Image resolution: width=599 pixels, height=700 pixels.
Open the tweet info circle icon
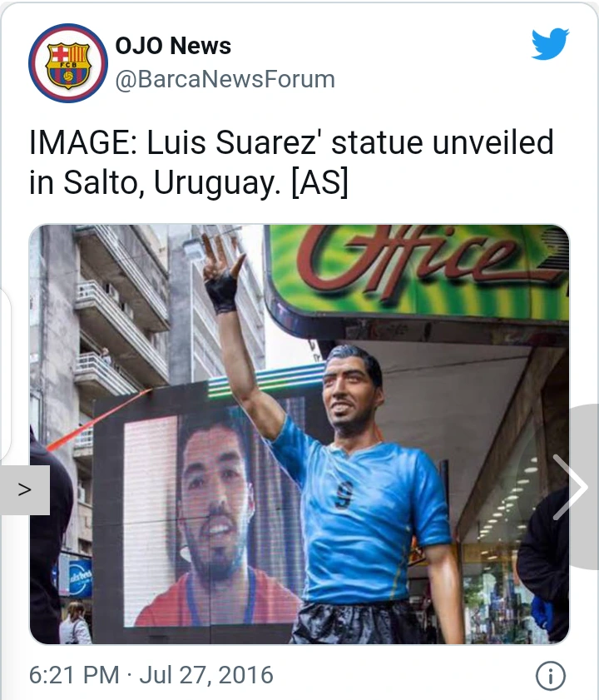(551, 676)
